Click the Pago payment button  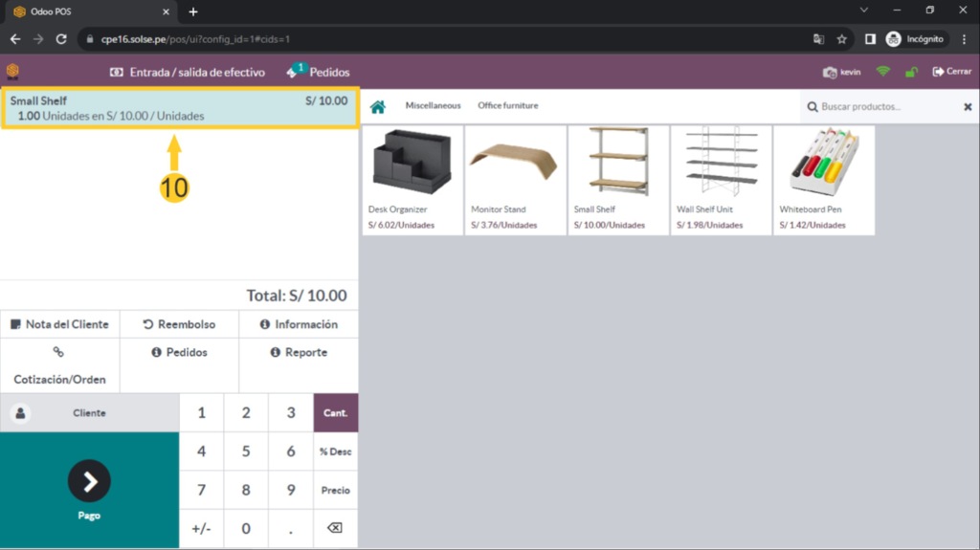(x=89, y=490)
